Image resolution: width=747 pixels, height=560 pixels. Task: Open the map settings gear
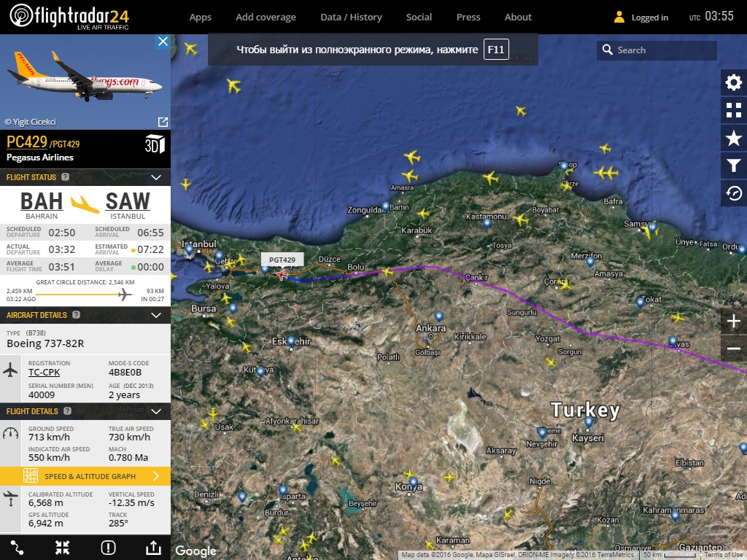pos(733,82)
